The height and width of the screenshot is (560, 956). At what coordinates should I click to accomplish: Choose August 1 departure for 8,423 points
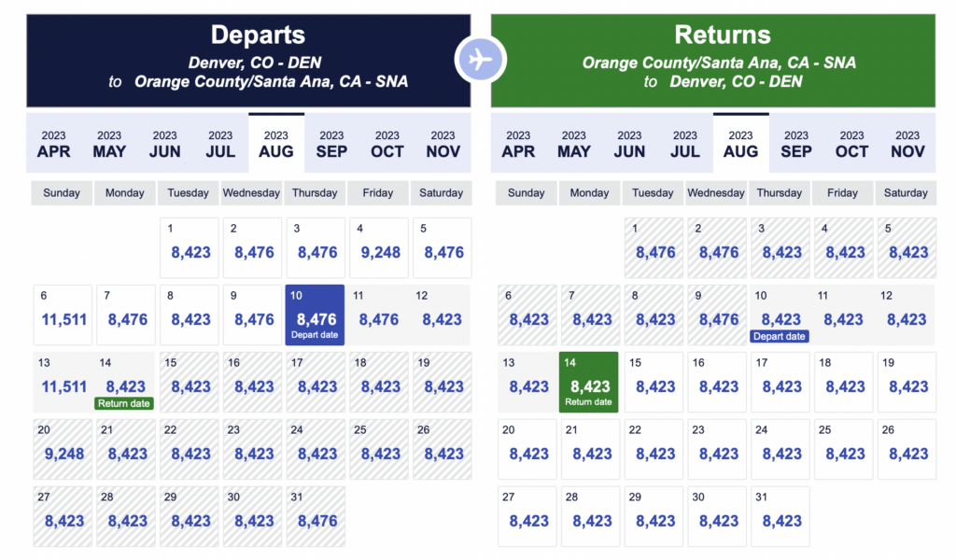(x=189, y=247)
